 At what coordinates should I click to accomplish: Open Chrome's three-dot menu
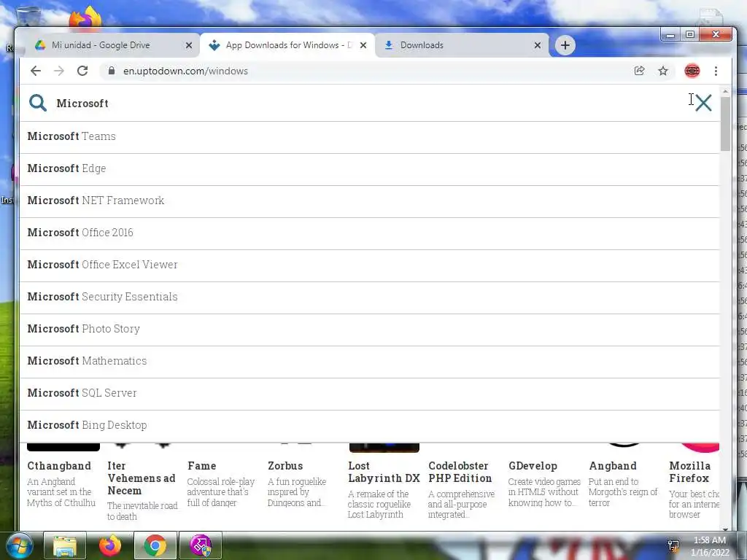pos(716,71)
